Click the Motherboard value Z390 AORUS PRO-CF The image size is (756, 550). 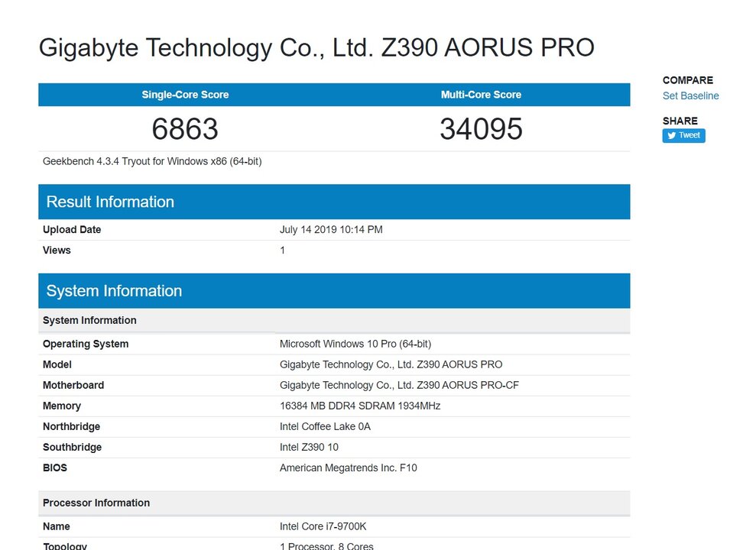coord(399,385)
